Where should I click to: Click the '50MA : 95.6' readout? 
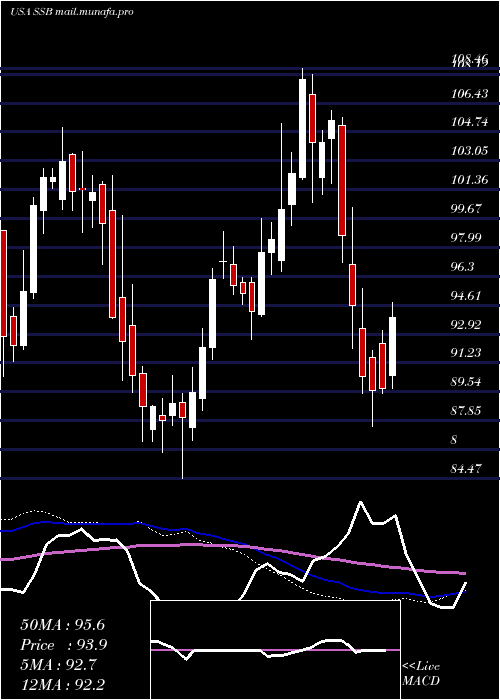[x=62, y=625]
